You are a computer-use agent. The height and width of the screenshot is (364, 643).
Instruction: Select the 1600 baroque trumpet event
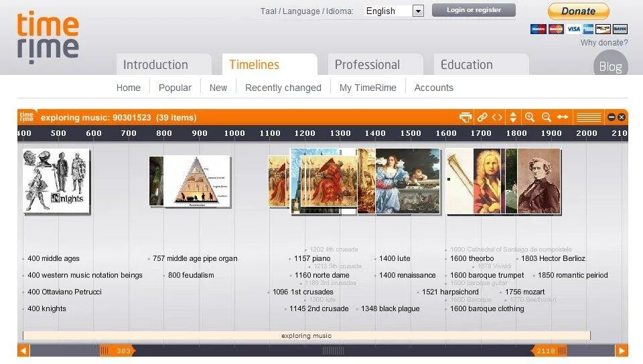(487, 275)
